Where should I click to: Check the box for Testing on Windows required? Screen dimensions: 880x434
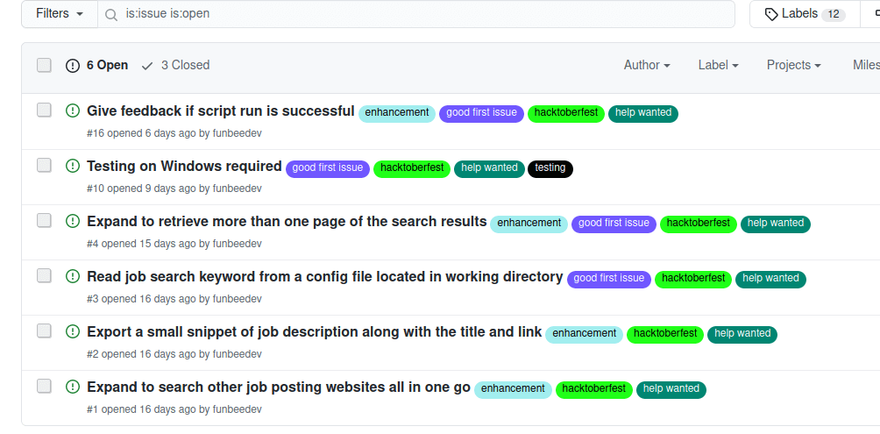44,165
